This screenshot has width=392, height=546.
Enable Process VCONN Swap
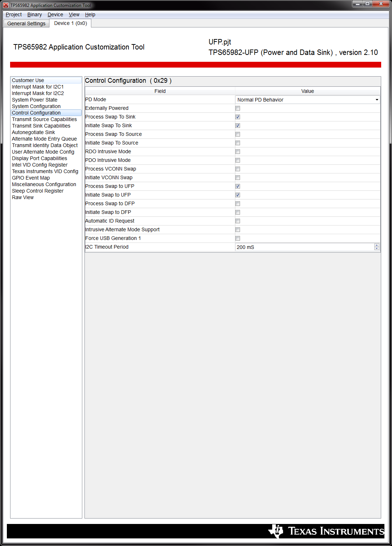point(238,169)
